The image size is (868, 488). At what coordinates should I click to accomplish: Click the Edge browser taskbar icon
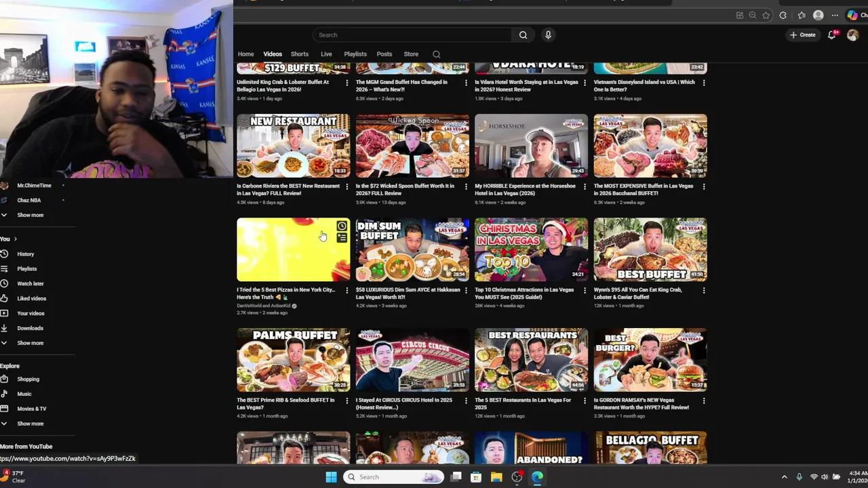click(537, 477)
